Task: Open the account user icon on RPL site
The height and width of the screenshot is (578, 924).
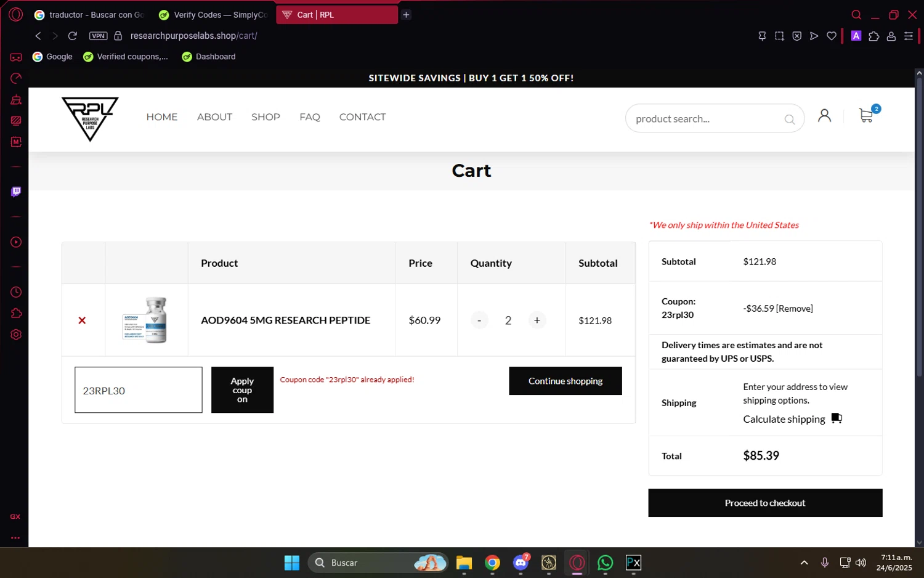Action: 824,115
